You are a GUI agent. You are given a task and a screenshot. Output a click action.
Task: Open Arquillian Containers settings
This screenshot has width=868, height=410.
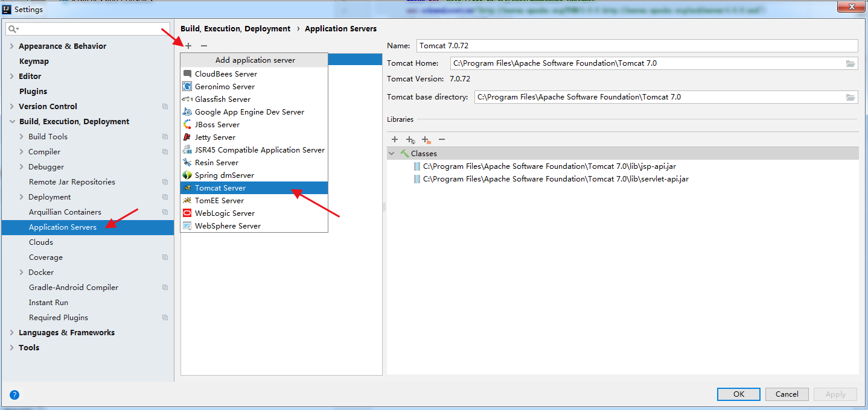tap(65, 212)
